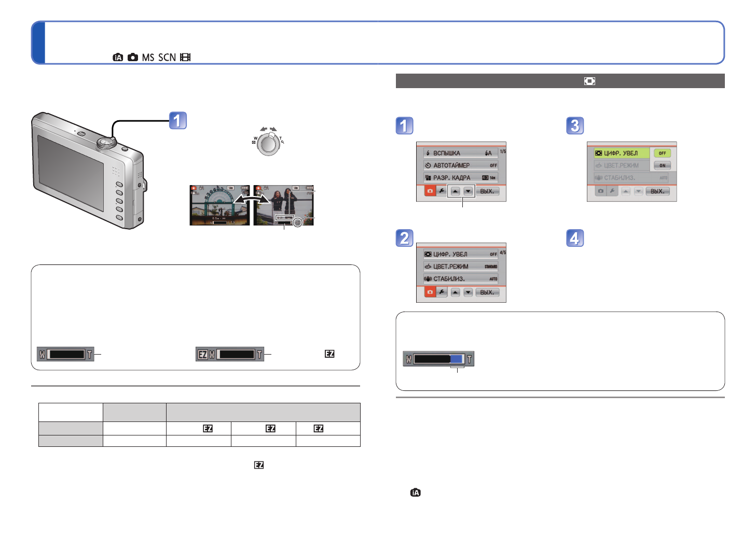The height and width of the screenshot is (535, 756).
Task: Click the SCN scene mode symbol in header
Action: point(167,58)
